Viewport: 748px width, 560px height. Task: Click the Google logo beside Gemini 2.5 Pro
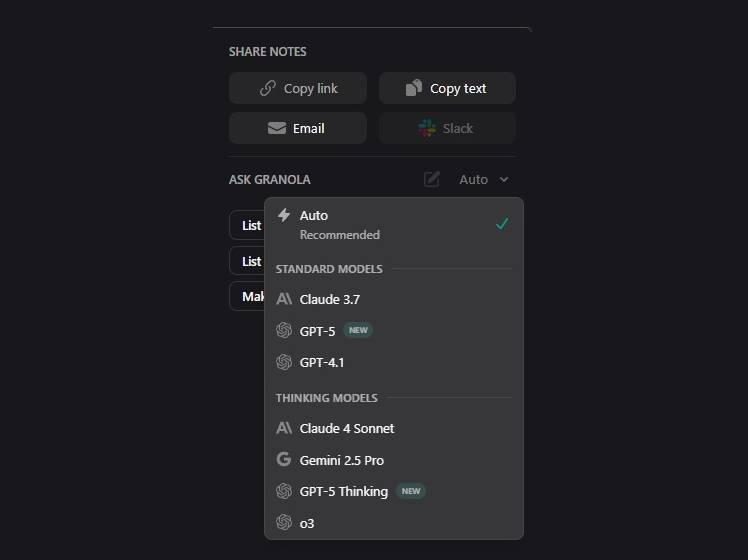point(284,460)
